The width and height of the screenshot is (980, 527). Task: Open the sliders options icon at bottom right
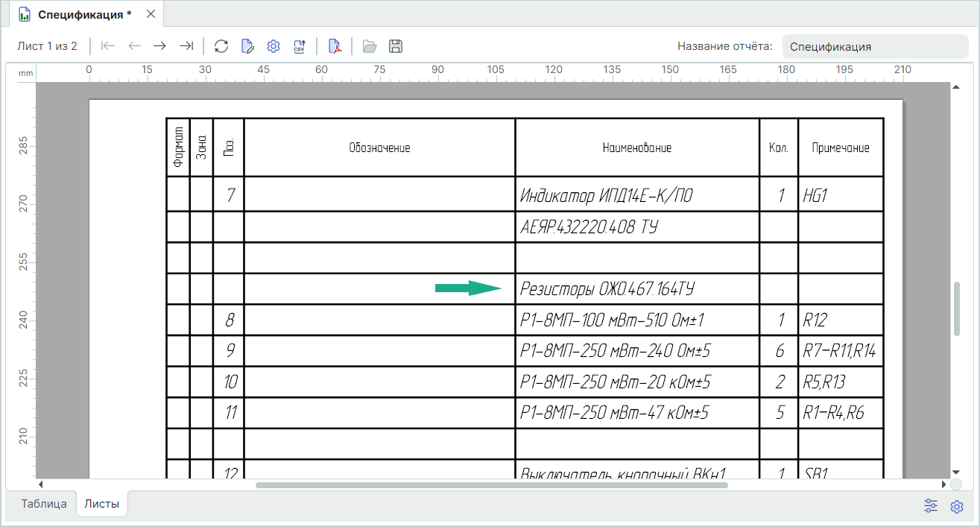click(931, 506)
